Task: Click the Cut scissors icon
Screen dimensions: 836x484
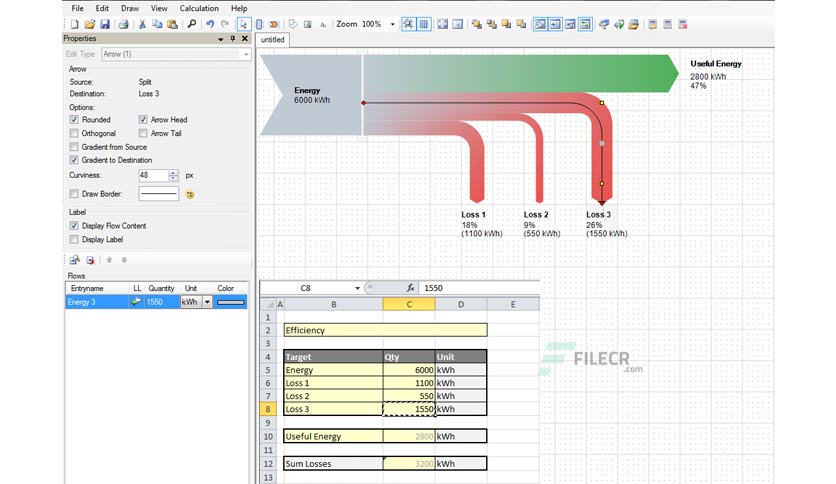Action: [x=142, y=25]
